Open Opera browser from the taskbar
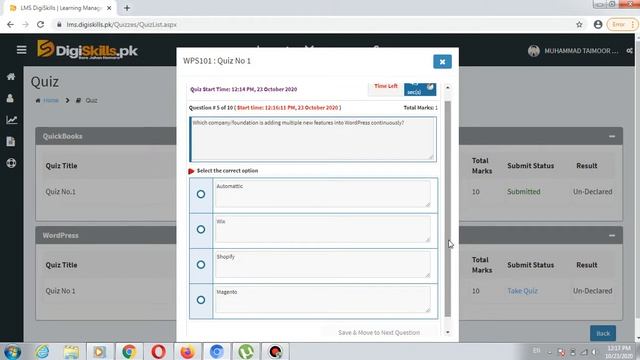This screenshot has height=360, width=640. coord(158,351)
